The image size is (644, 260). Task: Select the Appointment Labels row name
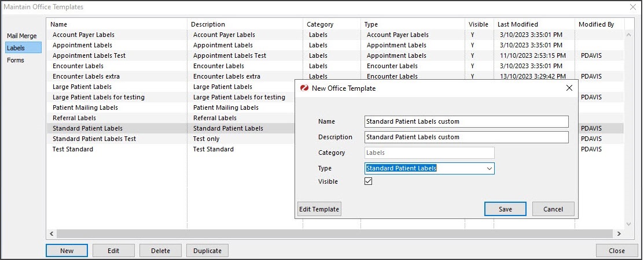pos(82,45)
